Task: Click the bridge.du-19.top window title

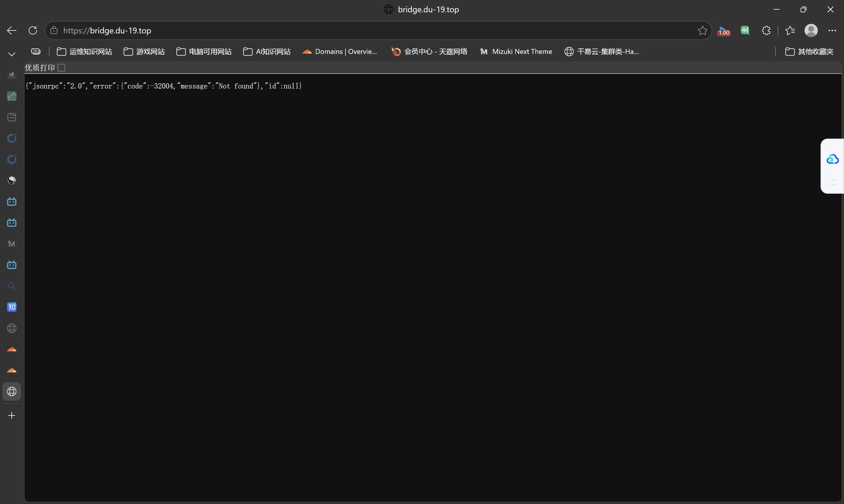Action: tap(428, 9)
